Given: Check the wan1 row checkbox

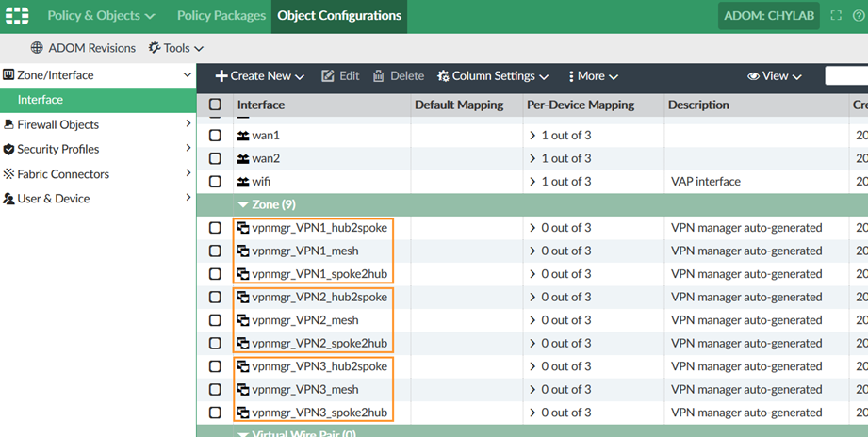Looking at the screenshot, I should point(215,135).
